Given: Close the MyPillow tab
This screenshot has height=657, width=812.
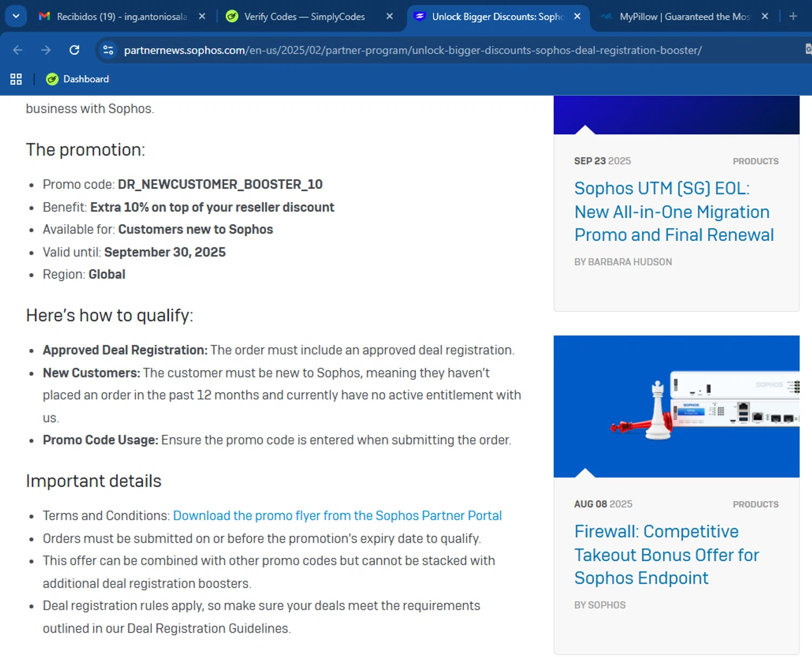Looking at the screenshot, I should click(x=764, y=17).
